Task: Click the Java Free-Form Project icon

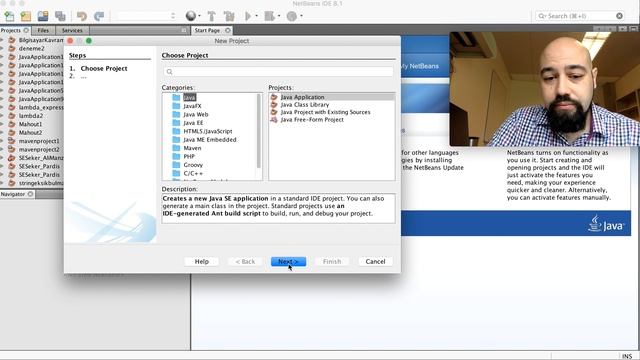Action: (x=274, y=120)
